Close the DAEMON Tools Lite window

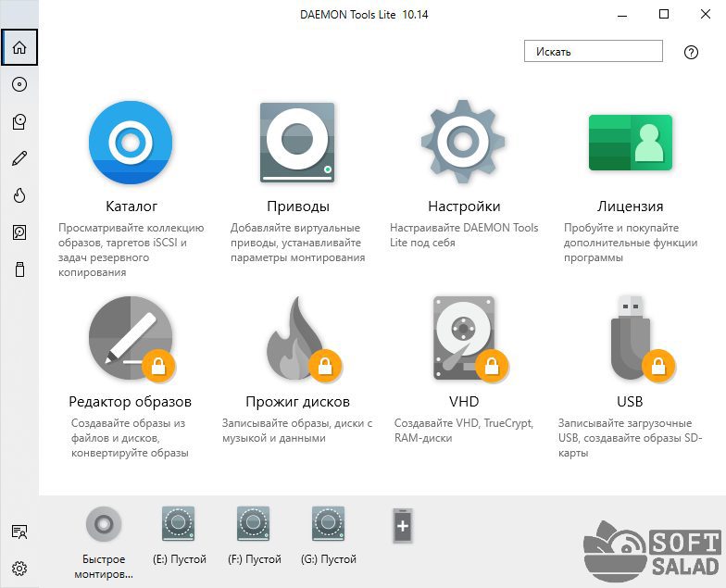click(706, 15)
